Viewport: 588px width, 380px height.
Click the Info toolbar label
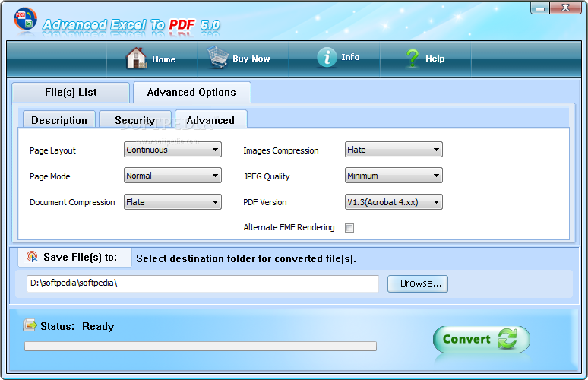tap(351, 57)
